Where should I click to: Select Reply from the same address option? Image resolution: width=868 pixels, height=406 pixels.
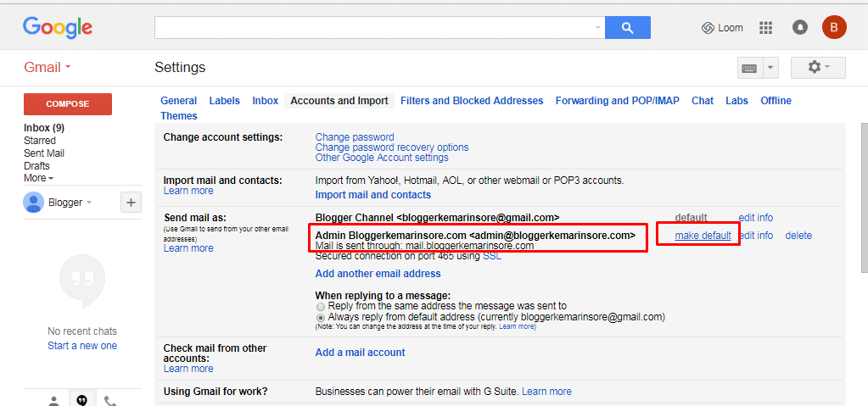click(321, 306)
